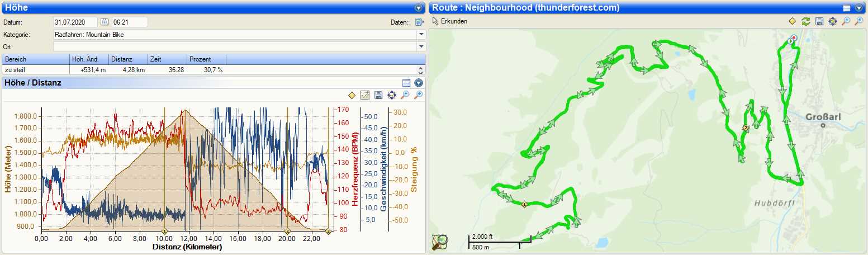Sort by the Distanz column header

[128, 59]
